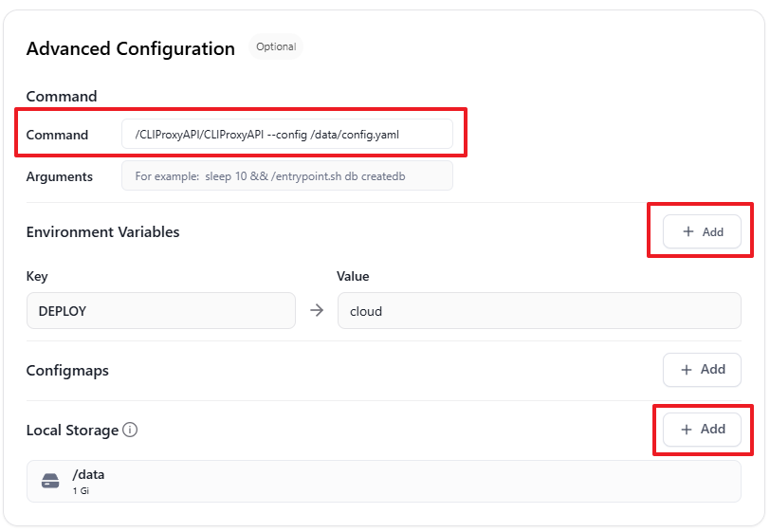
Task: Click the Configmaps section title
Action: pyautogui.click(x=67, y=370)
